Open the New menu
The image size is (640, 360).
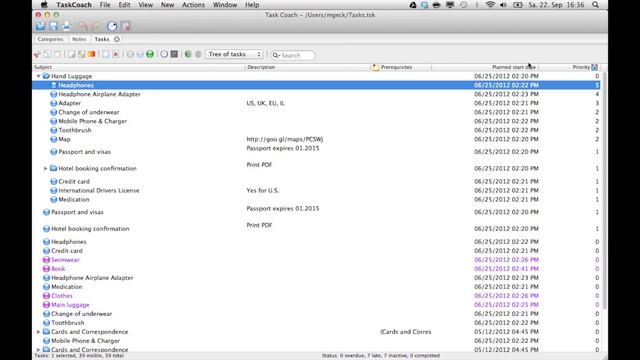click(x=167, y=5)
